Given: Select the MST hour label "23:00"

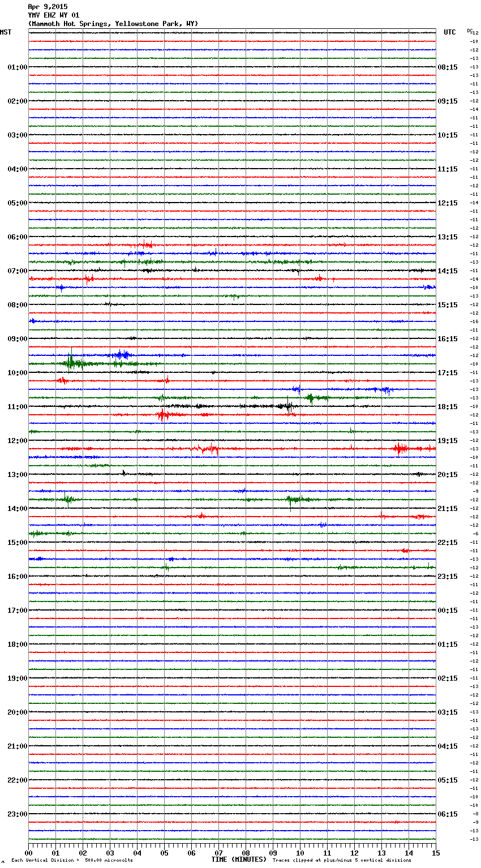Looking at the screenshot, I should click(18, 814).
